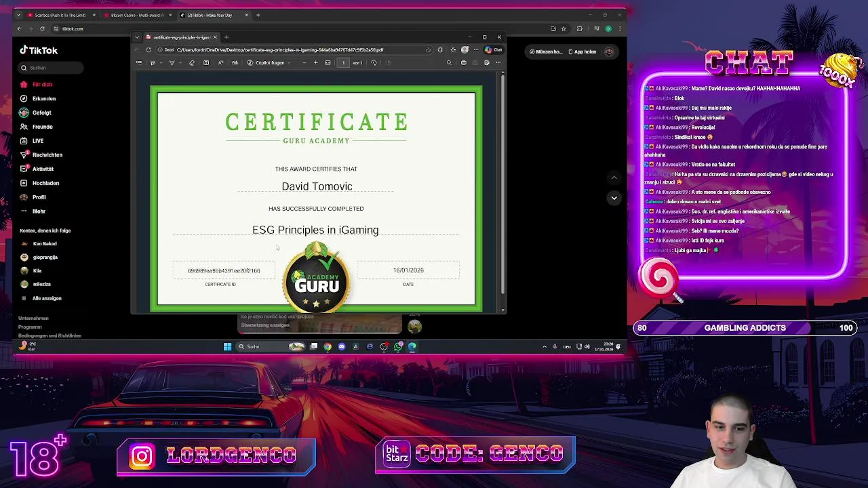Screen dimensions: 868x488
Task: Click Münzen holen button on TikTok
Action: click(x=545, y=52)
